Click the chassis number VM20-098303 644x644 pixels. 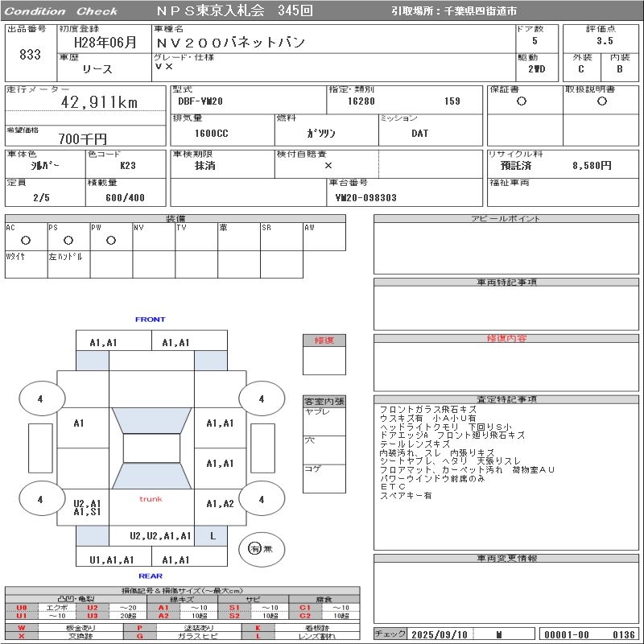pos(365,197)
